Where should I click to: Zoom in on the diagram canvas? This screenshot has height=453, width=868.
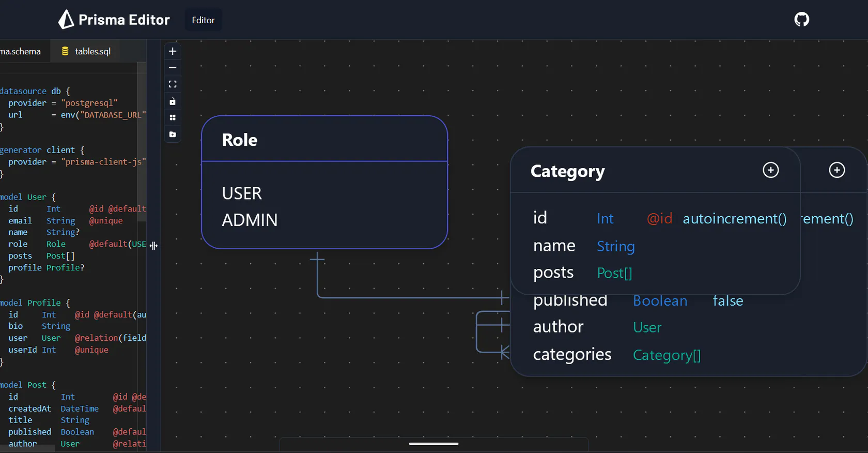point(173,51)
